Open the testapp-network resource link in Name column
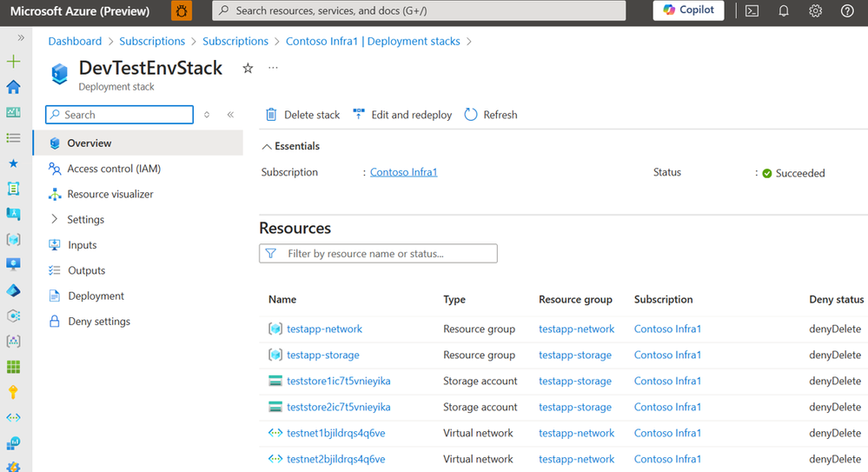This screenshot has width=868, height=472. tap(324, 329)
